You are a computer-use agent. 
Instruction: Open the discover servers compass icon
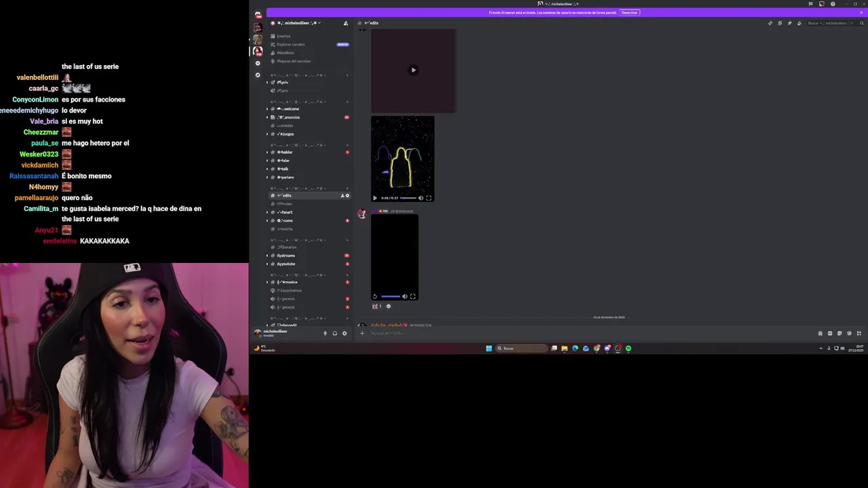[x=258, y=75]
